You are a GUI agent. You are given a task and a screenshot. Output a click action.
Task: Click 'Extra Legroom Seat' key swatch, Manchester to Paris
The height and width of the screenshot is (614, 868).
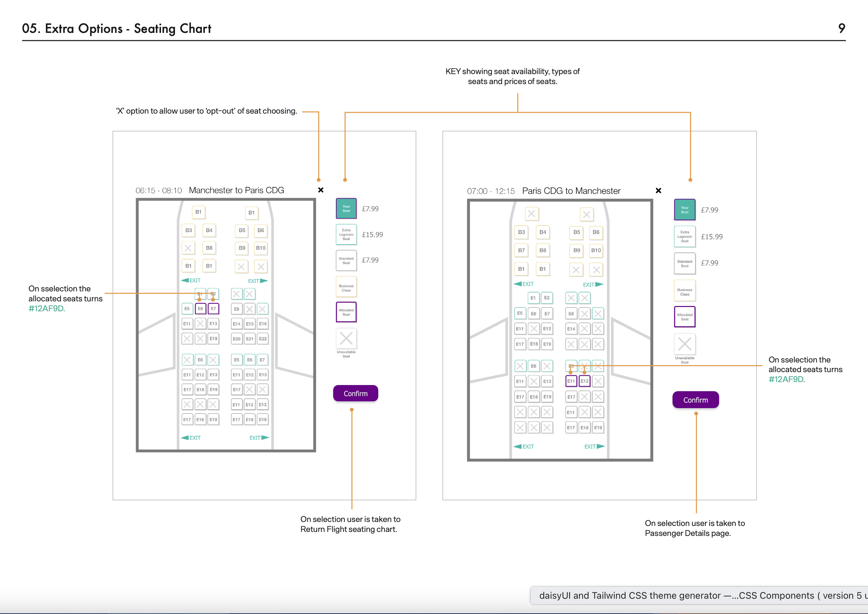(x=346, y=235)
